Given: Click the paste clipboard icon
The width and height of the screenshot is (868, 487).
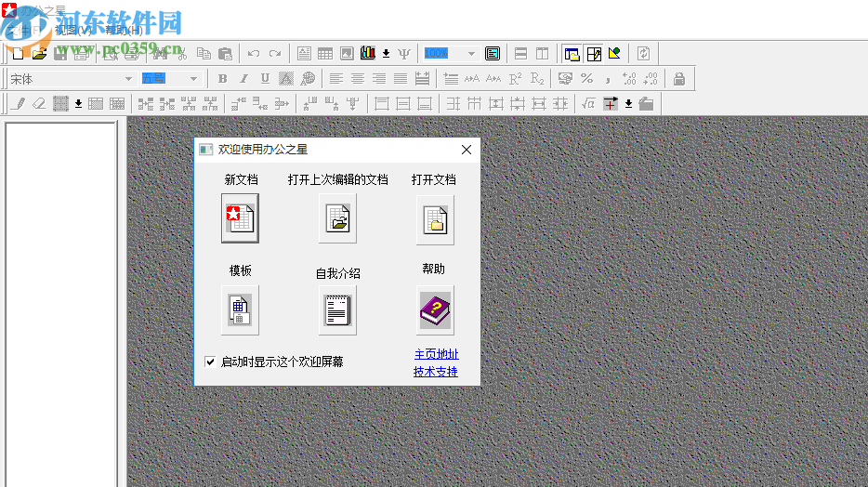Looking at the screenshot, I should point(225,54).
